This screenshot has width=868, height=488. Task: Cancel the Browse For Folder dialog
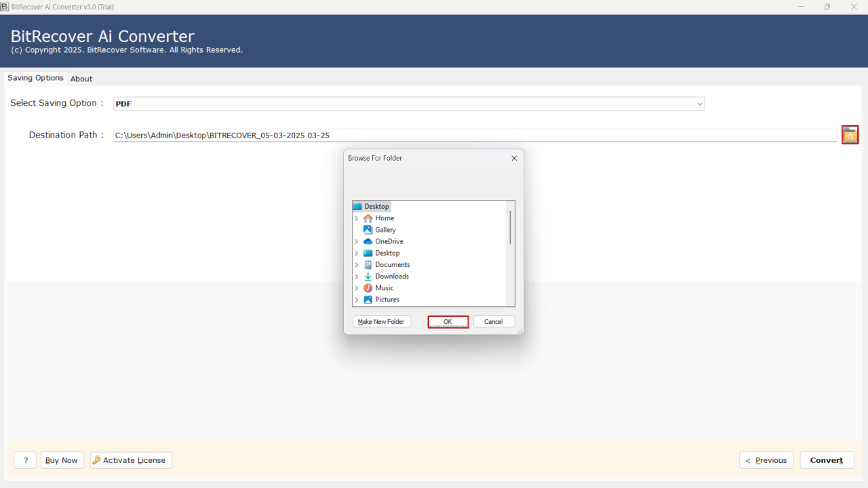click(x=494, y=322)
